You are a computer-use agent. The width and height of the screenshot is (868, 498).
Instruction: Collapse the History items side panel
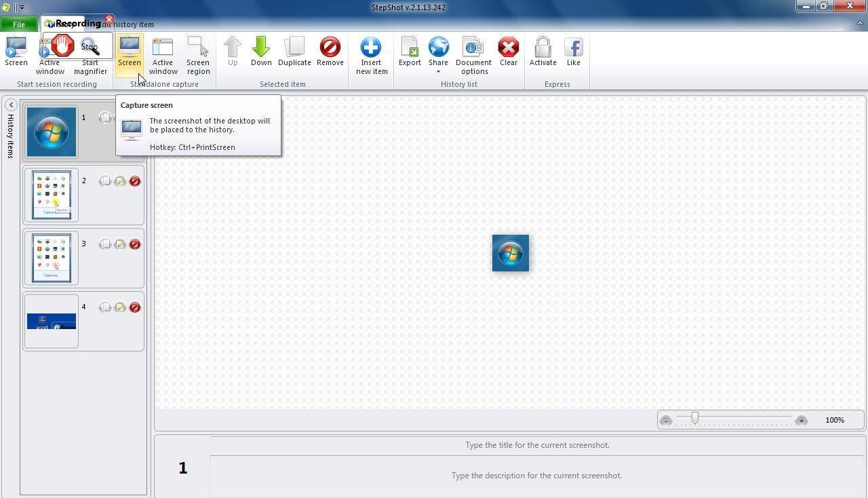11,104
